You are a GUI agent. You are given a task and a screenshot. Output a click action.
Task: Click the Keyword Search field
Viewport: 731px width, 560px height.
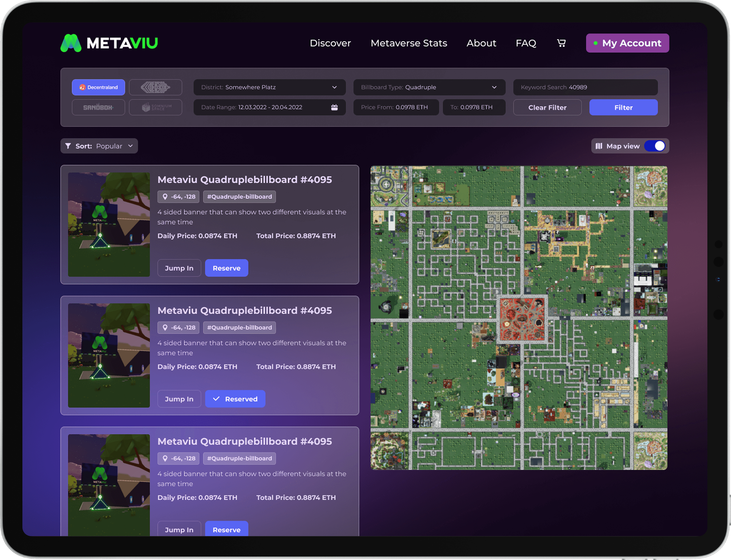coord(585,87)
